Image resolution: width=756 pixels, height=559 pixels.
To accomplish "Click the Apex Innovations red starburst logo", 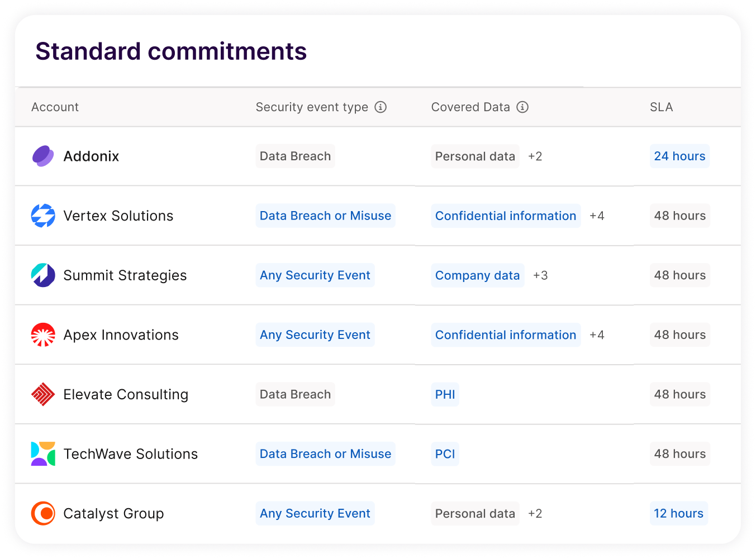I will coord(43,335).
